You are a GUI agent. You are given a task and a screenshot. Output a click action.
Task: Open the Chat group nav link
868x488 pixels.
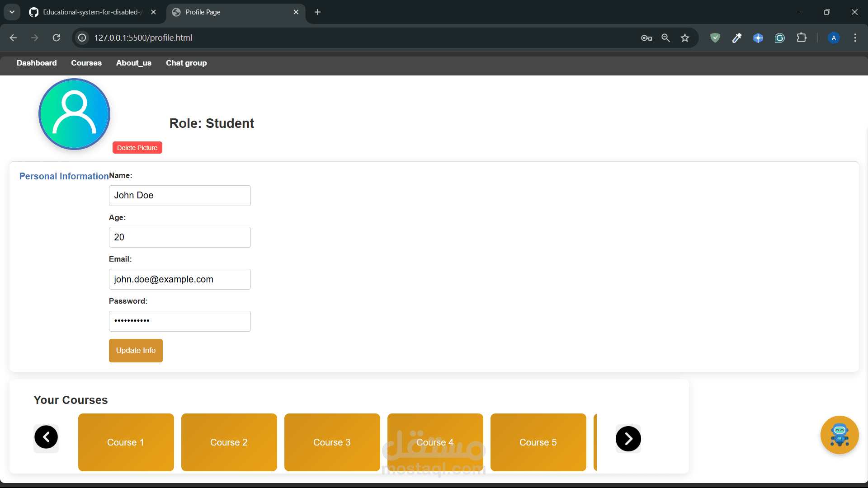(x=186, y=63)
